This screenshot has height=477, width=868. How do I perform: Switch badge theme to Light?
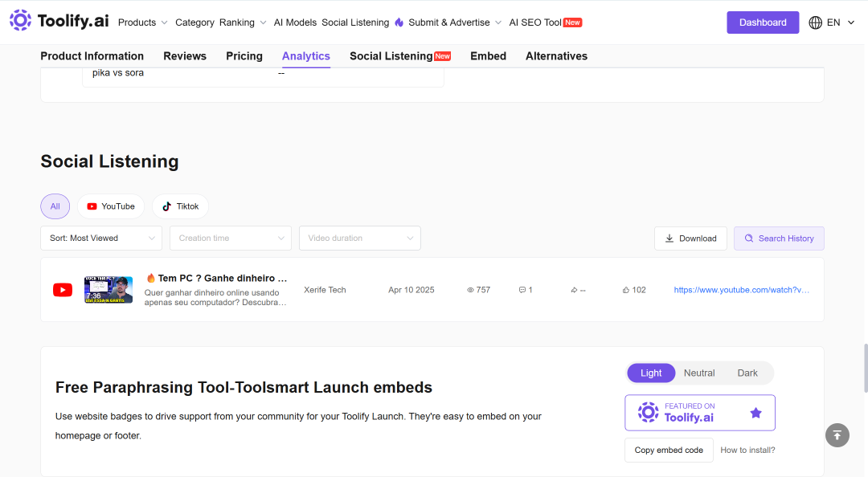click(x=651, y=373)
